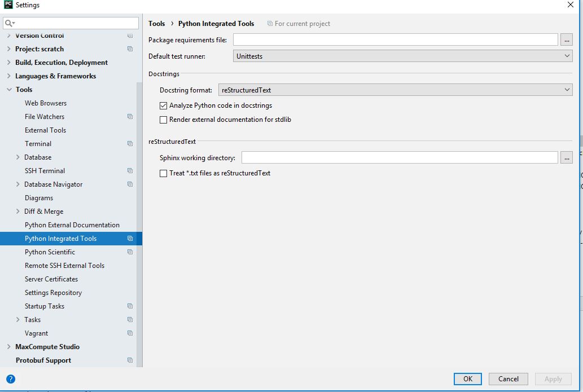Click project-level icon beside Python Integrated Tools
Image resolution: width=583 pixels, height=392 pixels.
tap(130, 238)
